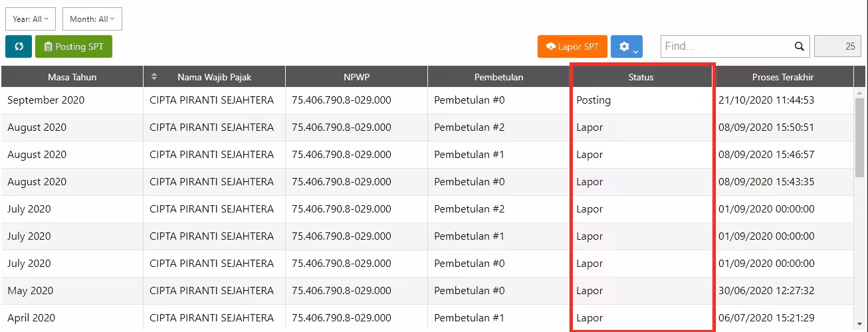Click the magnifier search icon
Screen dimensions: 868x332
point(800,46)
